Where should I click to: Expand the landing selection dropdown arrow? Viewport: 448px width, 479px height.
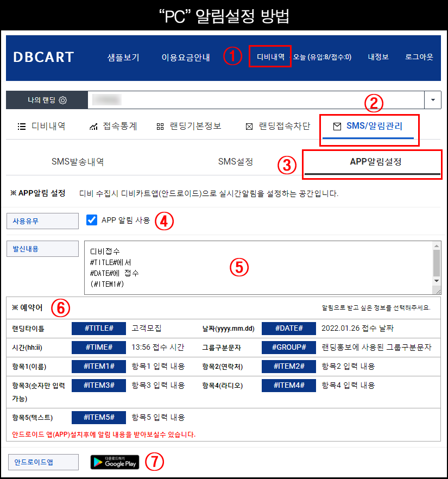(x=433, y=100)
